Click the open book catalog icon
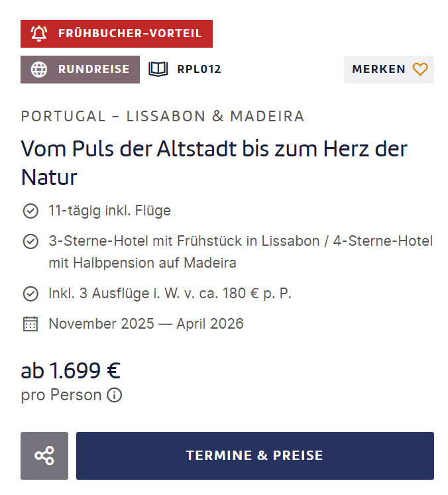The image size is (448, 495). [158, 69]
